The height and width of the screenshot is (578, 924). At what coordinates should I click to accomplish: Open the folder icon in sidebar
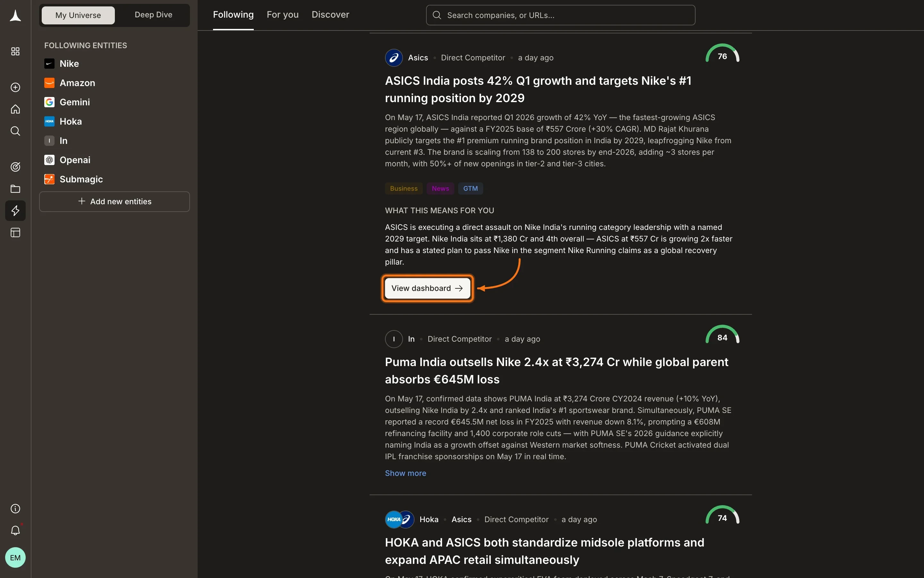15,189
